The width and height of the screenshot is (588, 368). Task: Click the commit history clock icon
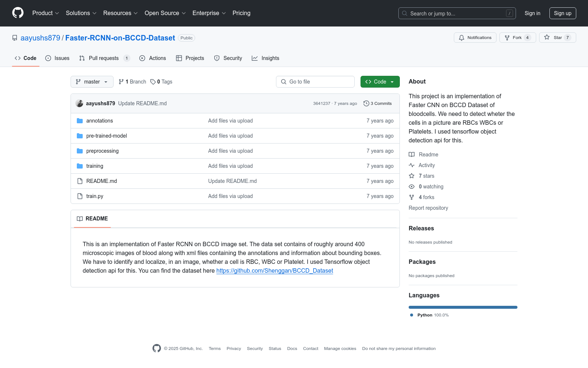coord(366,103)
